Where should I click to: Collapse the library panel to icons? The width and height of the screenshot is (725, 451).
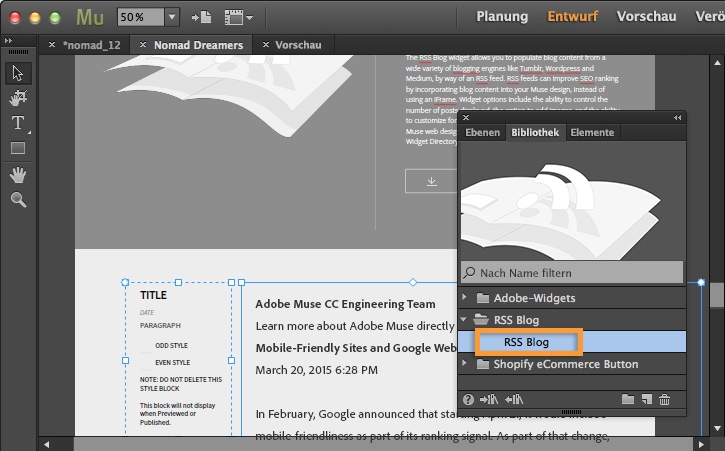tap(677, 117)
